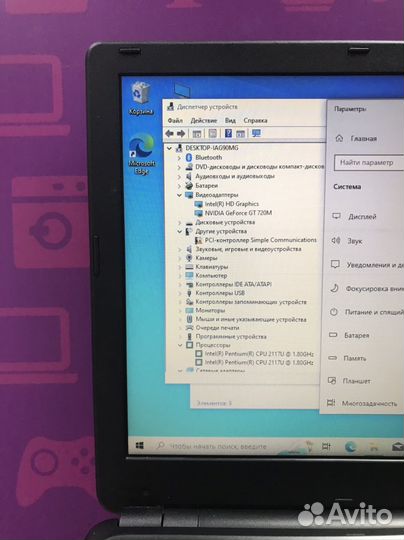
Task: Click the Батареи battery icon
Action: pos(189,186)
